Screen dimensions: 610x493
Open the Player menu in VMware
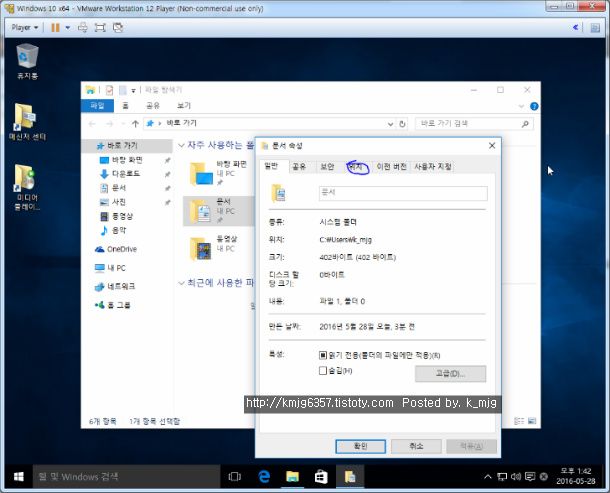pos(25,27)
